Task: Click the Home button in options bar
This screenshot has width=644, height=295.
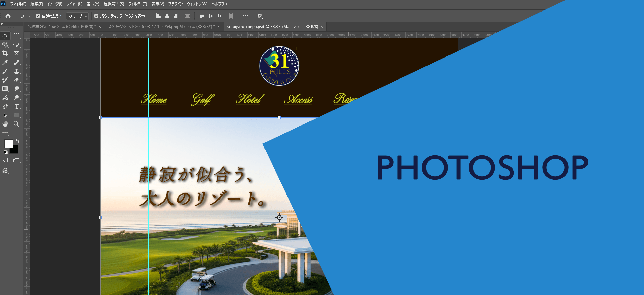Action: [x=8, y=16]
